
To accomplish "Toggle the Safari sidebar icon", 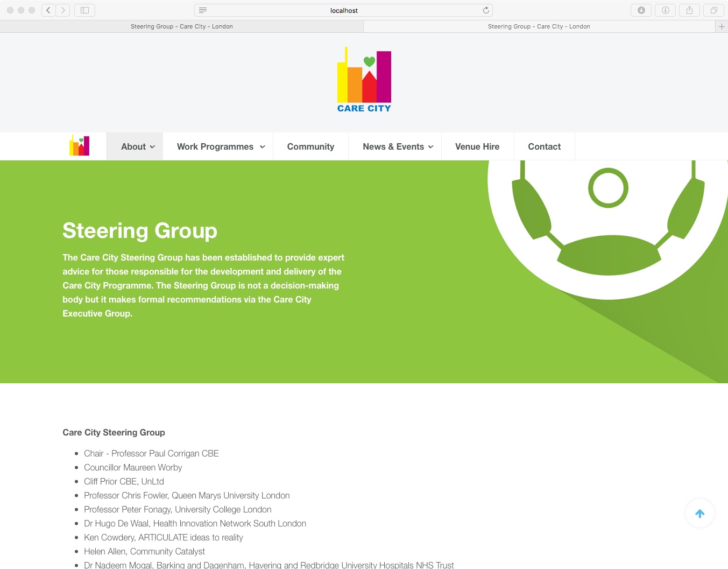I will tap(84, 10).
